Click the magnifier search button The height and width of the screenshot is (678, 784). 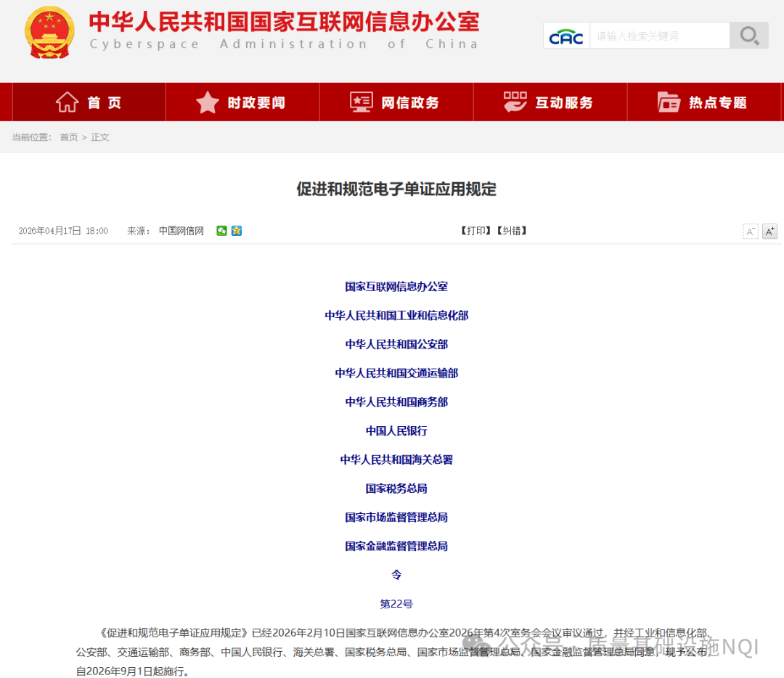[x=749, y=36]
